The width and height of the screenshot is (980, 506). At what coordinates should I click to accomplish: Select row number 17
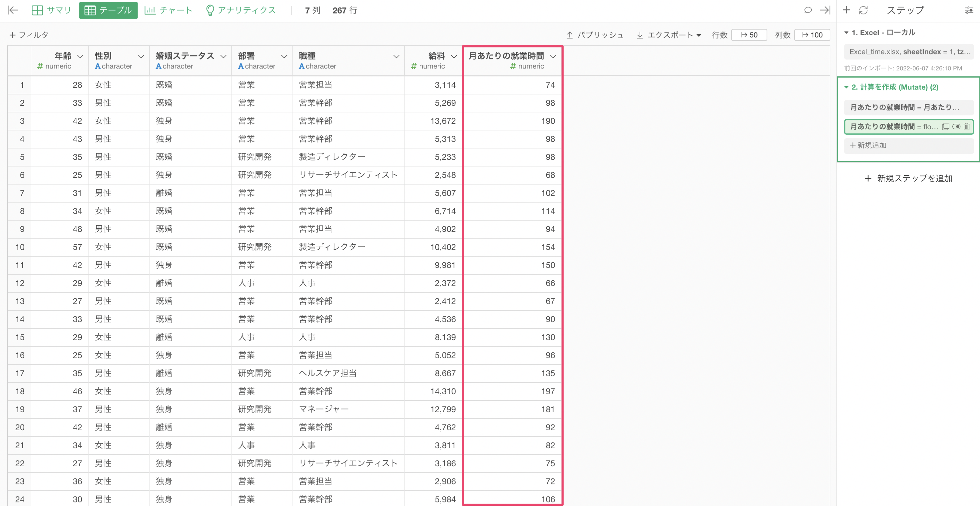(20, 373)
